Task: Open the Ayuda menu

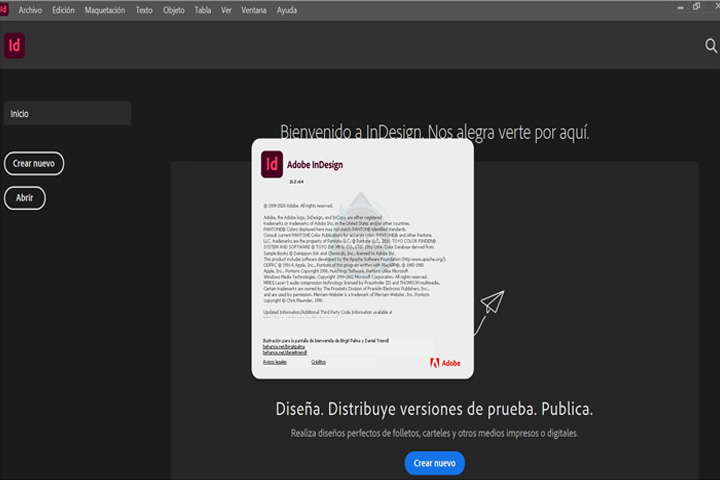Action: [x=287, y=10]
